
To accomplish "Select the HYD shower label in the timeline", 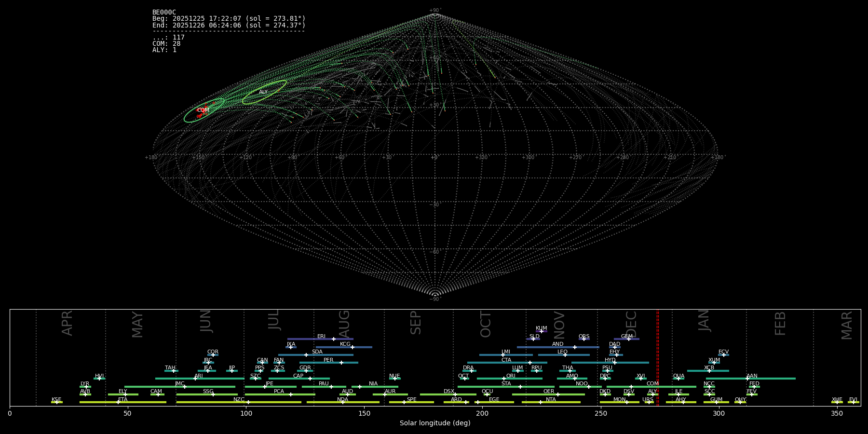I will click(610, 360).
